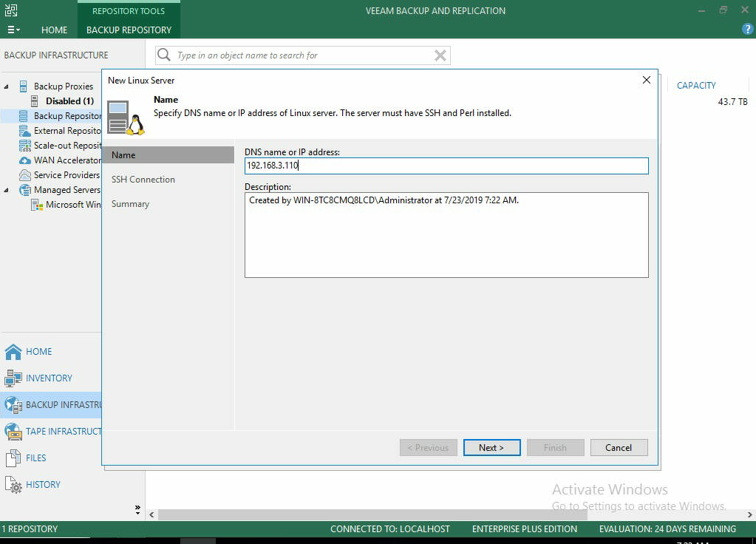Switch to the Home ribbon tab

pos(55,30)
